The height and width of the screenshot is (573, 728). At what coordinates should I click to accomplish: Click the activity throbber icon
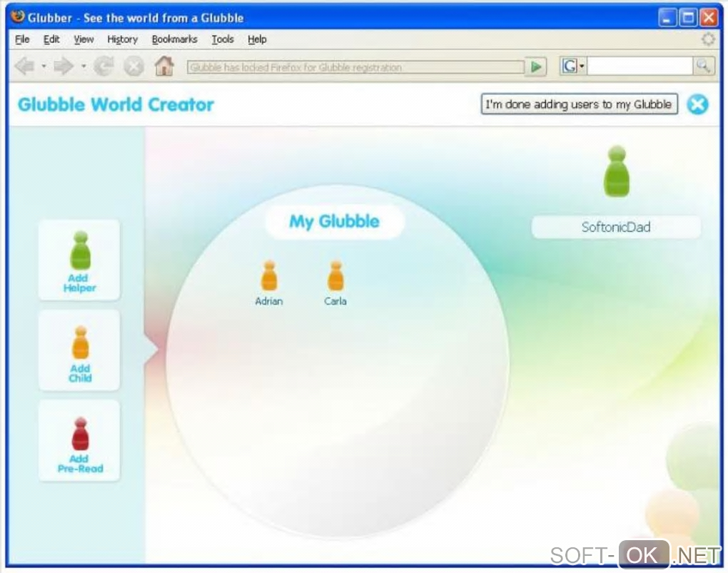(x=707, y=39)
